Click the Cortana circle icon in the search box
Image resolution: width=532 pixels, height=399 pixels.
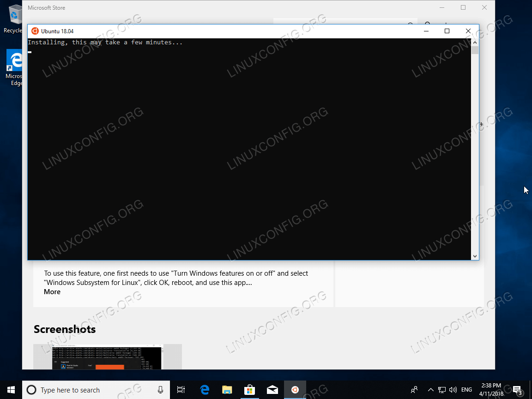31,390
